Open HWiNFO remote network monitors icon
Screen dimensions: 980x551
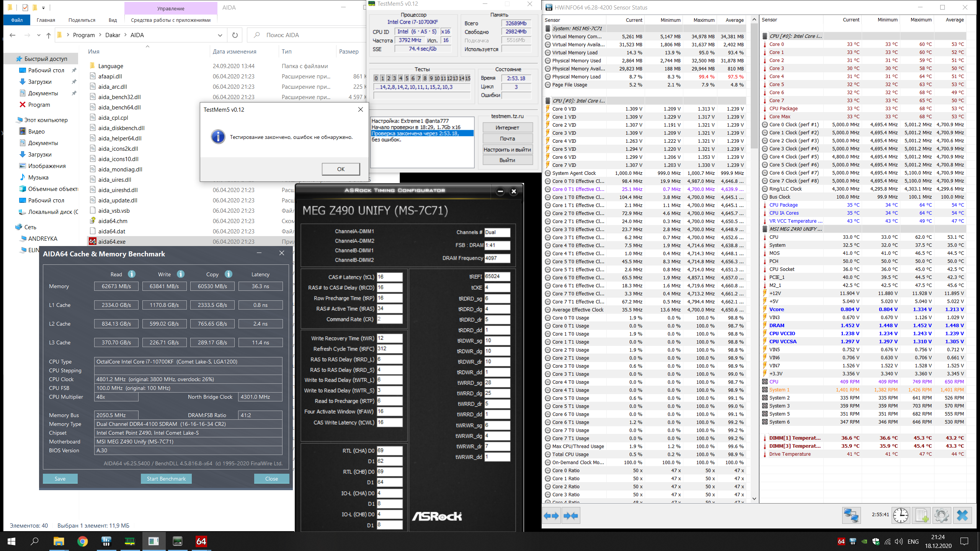pos(851,515)
